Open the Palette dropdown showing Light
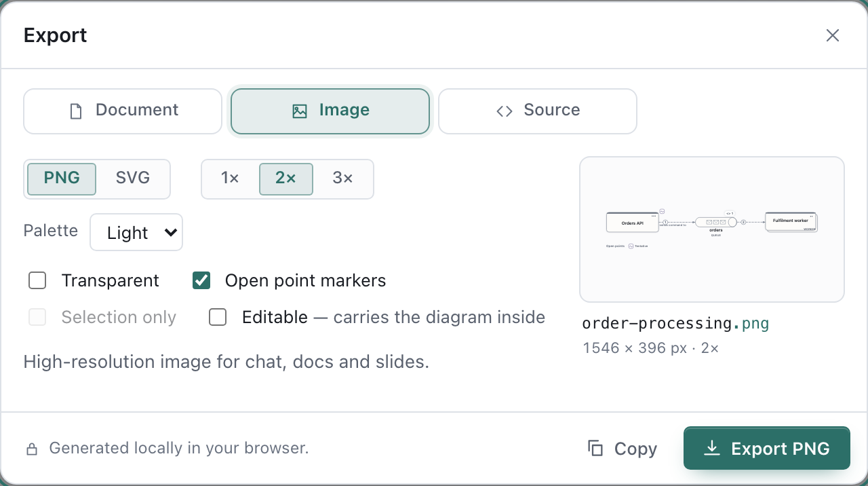This screenshot has width=868, height=486. [x=136, y=232]
